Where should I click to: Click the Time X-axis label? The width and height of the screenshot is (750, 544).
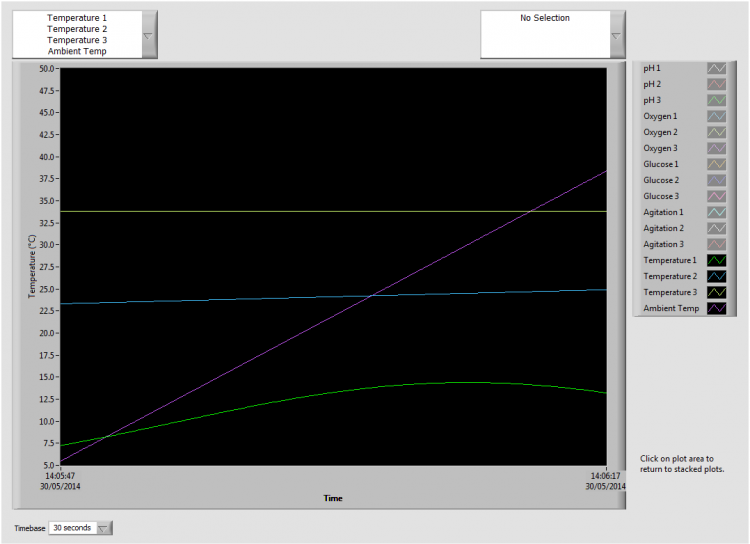[333, 499]
